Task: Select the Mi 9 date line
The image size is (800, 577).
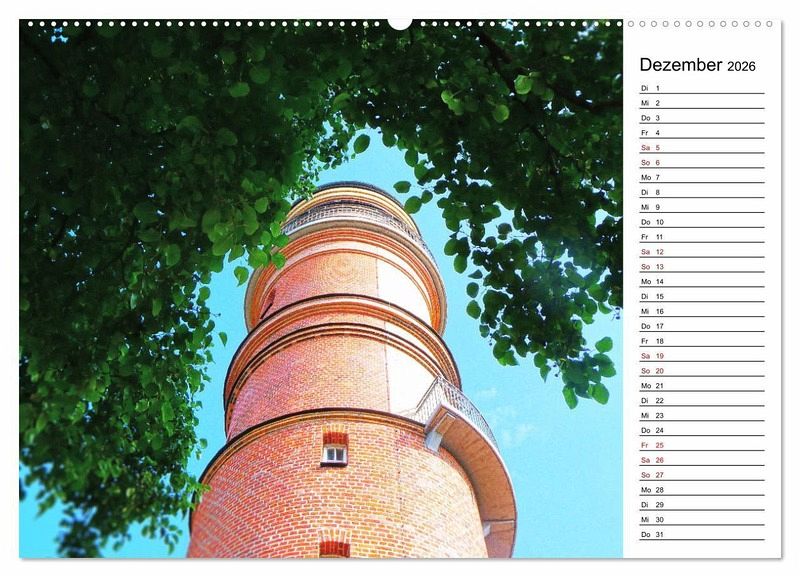Action: [701, 207]
